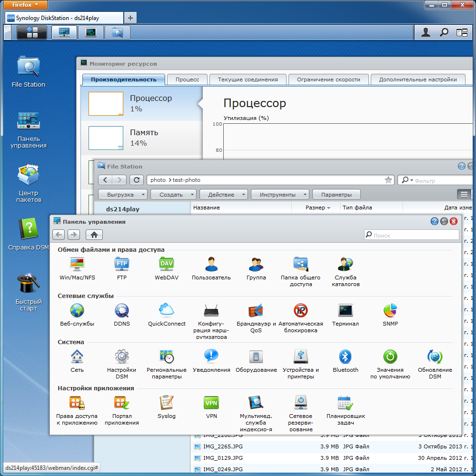Open DSM main menu button

tap(32, 32)
